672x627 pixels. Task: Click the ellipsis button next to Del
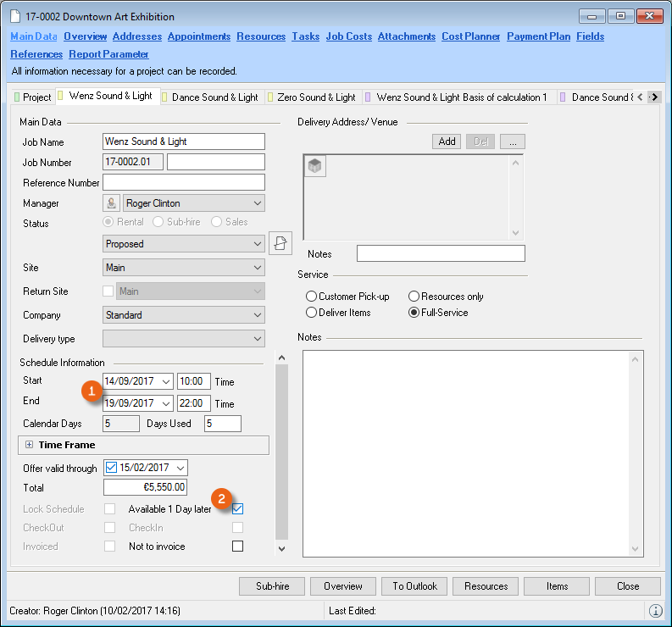pyautogui.click(x=513, y=141)
